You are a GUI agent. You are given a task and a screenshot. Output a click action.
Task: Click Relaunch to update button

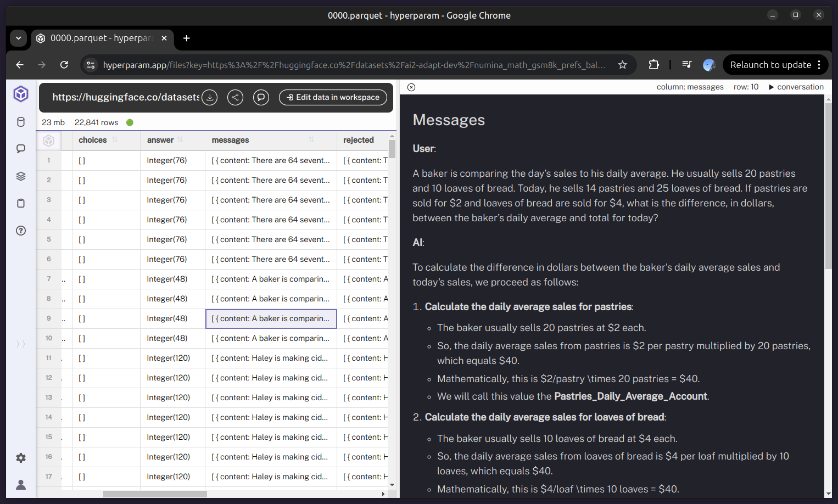click(x=770, y=65)
